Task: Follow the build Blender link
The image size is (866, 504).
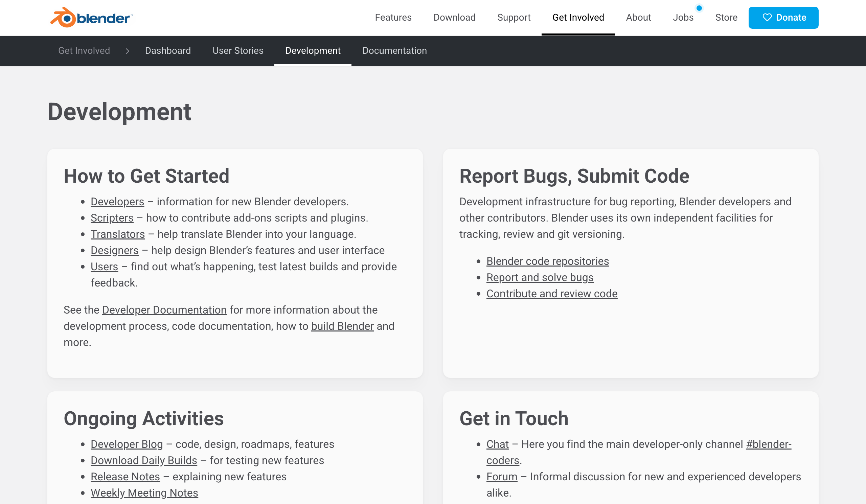Action: point(342,326)
